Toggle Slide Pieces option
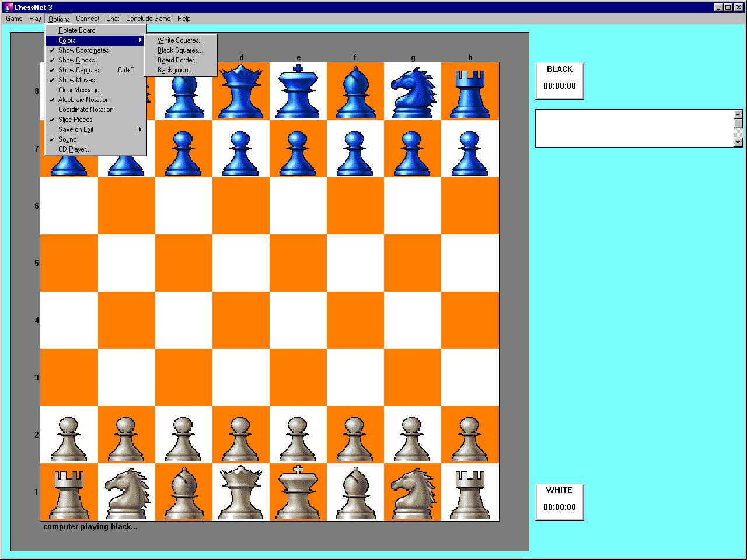Screen dimensions: 747x560 [x=96, y=120]
